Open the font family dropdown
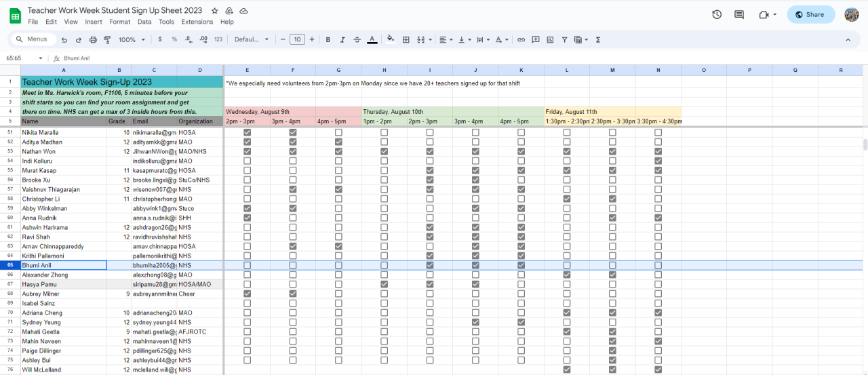868x375 pixels. (252, 40)
